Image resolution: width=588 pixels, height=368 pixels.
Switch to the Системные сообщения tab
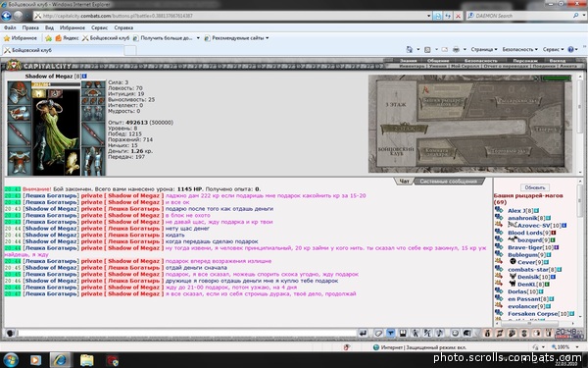coord(448,182)
